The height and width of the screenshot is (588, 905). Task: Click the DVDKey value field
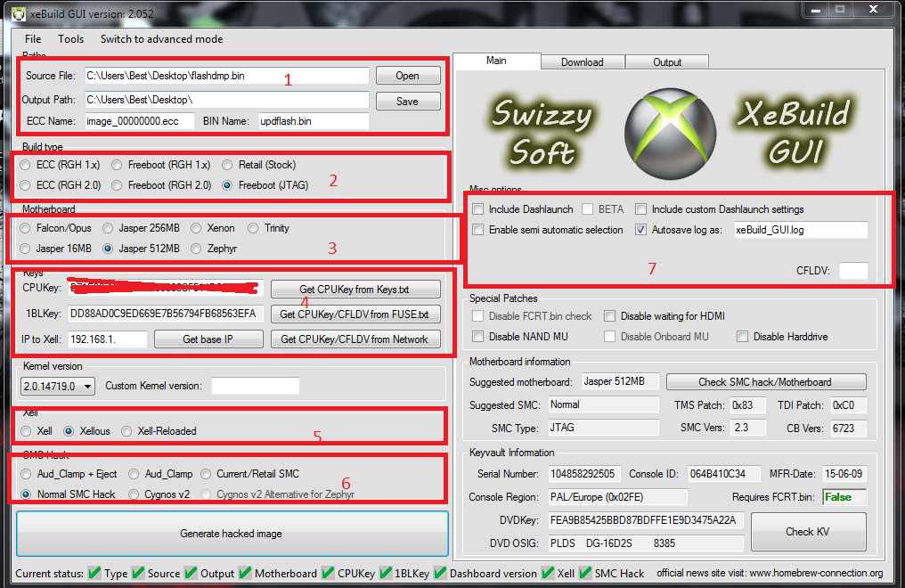tap(646, 520)
